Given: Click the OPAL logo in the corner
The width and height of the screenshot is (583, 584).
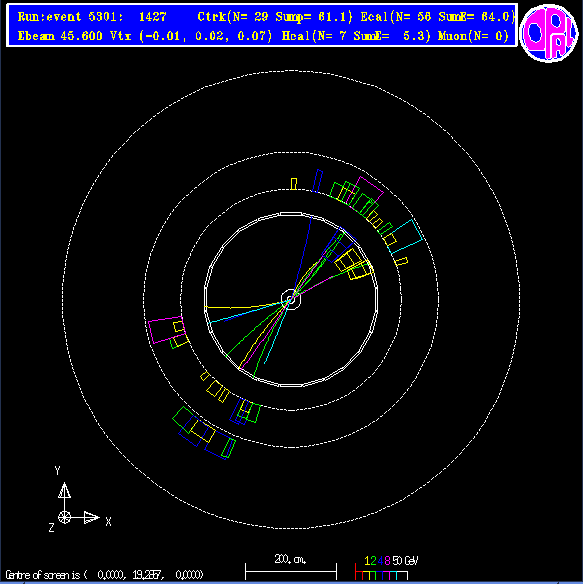Looking at the screenshot, I should click(x=548, y=33).
